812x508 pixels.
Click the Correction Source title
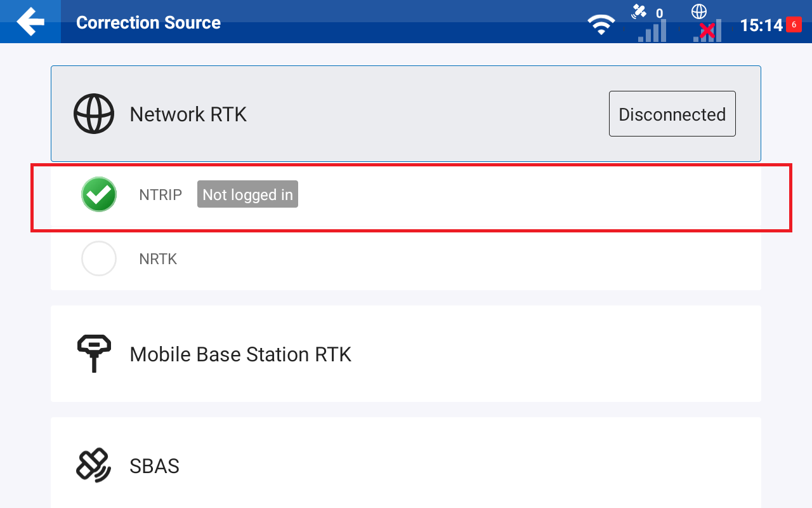coord(148,22)
